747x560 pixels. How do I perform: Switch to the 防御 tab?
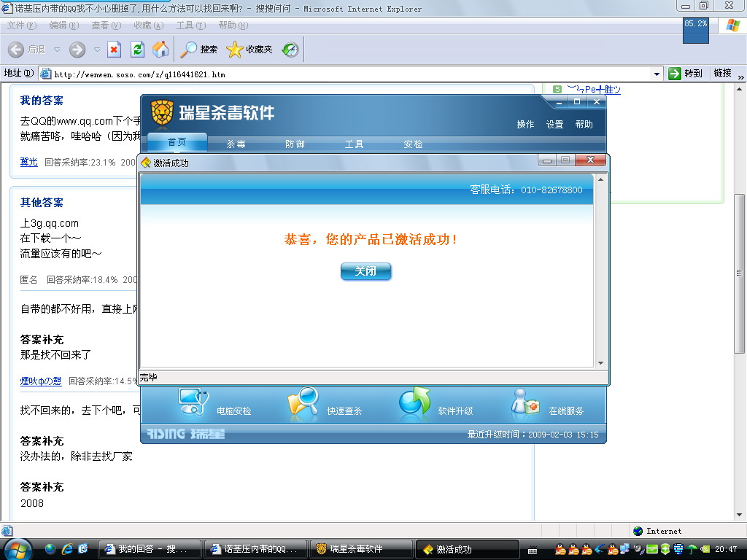(x=295, y=144)
